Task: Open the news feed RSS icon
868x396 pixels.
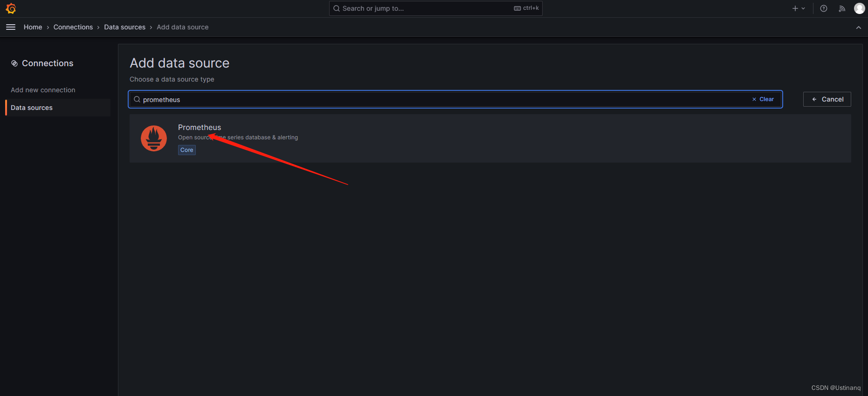Action: point(842,8)
